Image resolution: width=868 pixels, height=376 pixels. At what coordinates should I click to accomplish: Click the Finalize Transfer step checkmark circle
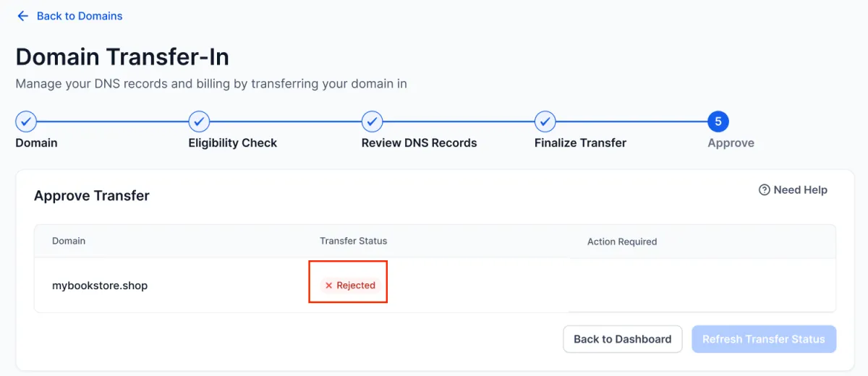(545, 121)
